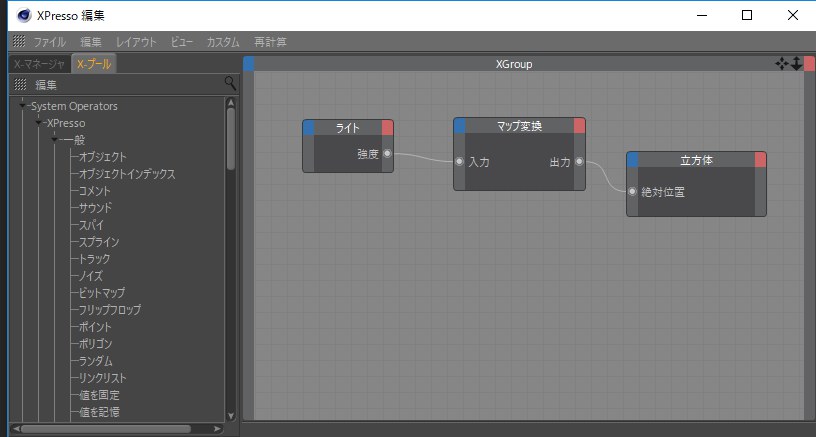
Task: Click the 立方体 node blue input corner
Action: (632, 160)
